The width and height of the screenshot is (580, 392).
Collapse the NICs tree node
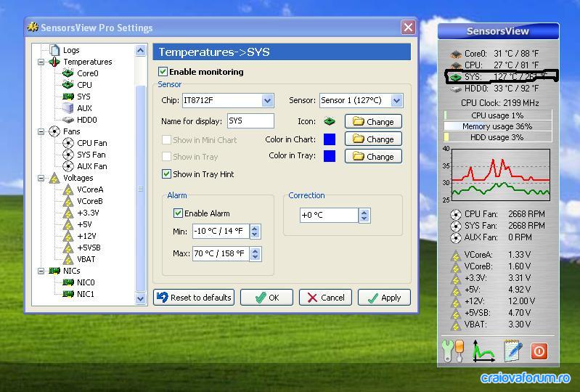41,271
